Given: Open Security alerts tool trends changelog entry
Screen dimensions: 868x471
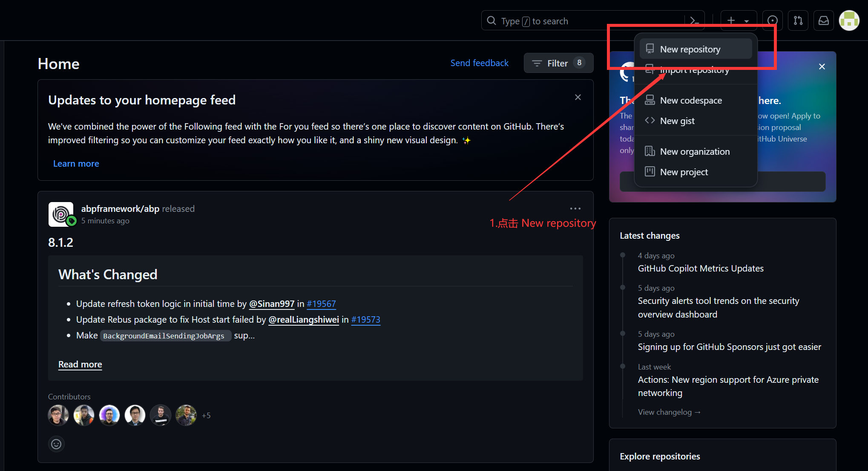Looking at the screenshot, I should click(x=719, y=308).
